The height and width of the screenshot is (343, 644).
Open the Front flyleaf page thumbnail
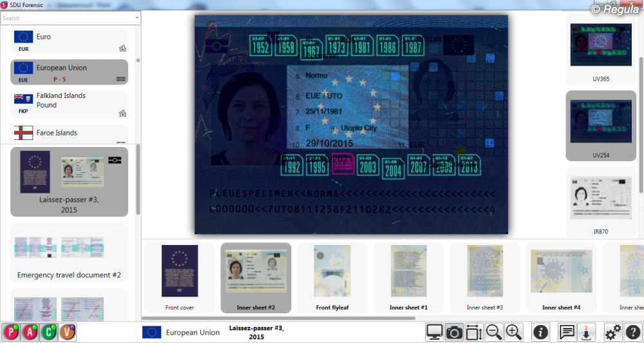[x=332, y=279]
